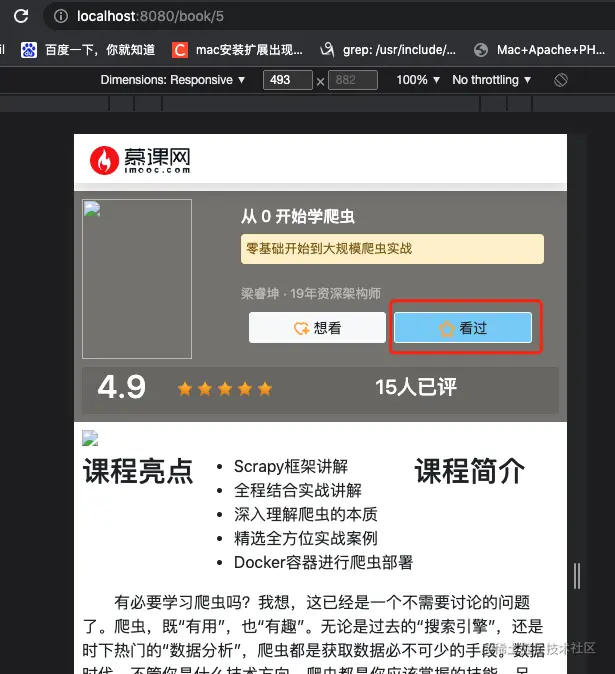The image size is (615, 674).
Task: Open the 慕课网 imooc.com logo
Action: point(140,160)
